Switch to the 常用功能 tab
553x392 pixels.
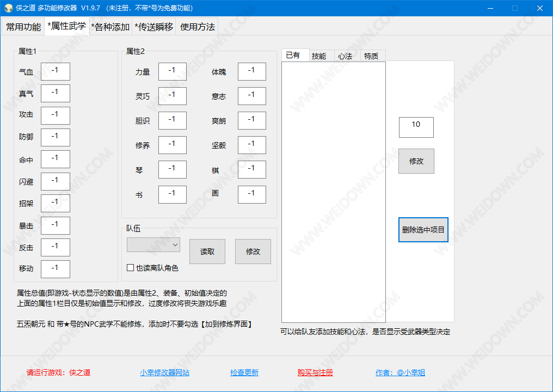(x=23, y=27)
